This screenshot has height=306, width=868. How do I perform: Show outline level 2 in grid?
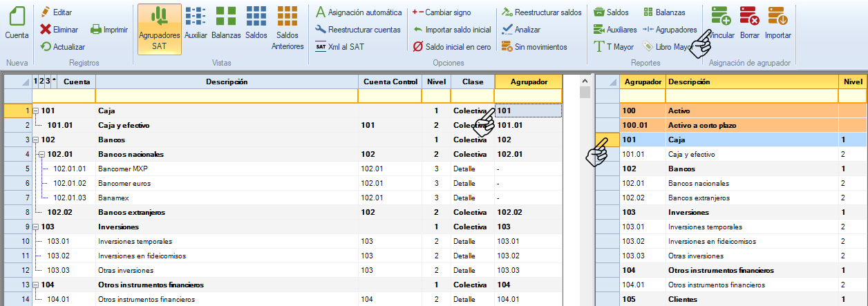click(41, 81)
